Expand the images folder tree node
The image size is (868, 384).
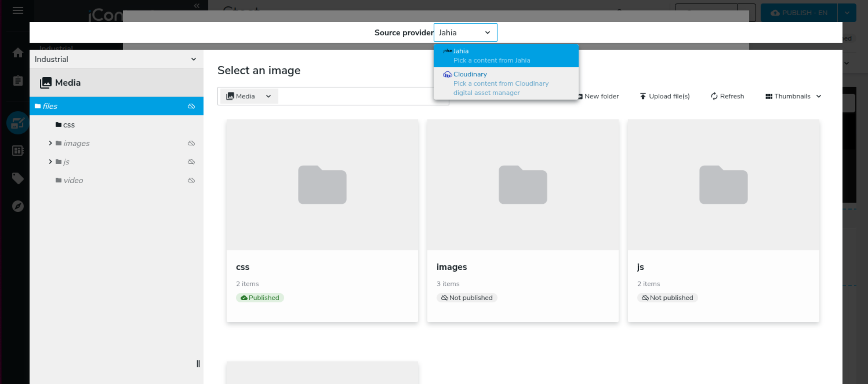[x=50, y=143]
